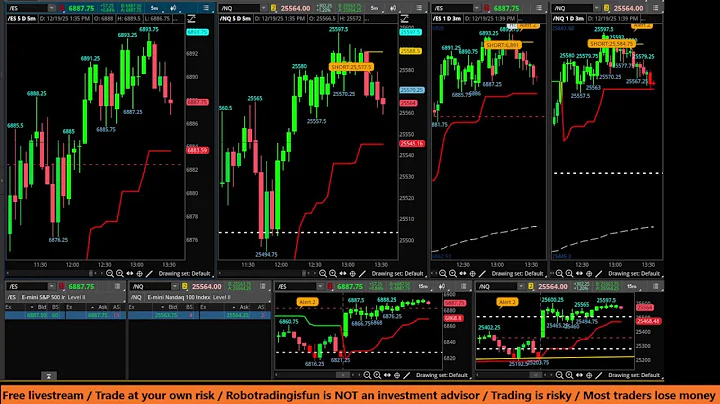Select drawing tool on /NQ 3m chart
Screen dimensions: 720x404
599,273
